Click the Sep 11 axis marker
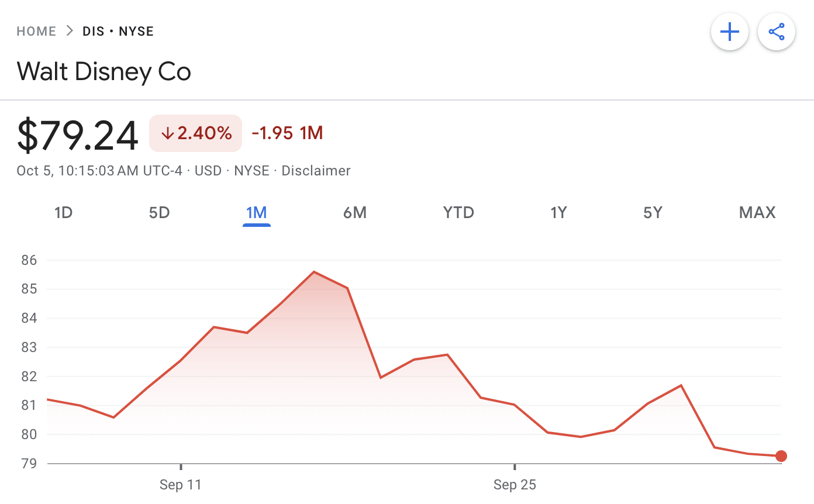The width and height of the screenshot is (814, 504). click(180, 485)
